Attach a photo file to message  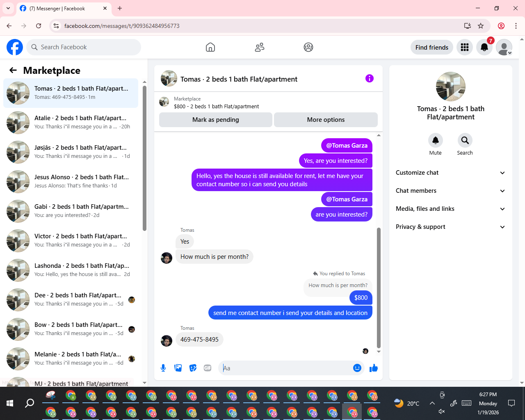178,368
